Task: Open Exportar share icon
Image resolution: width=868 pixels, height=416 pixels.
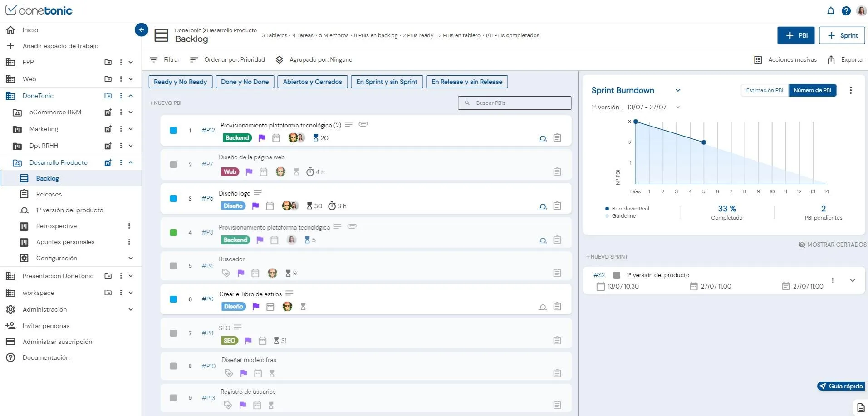Action: point(831,60)
